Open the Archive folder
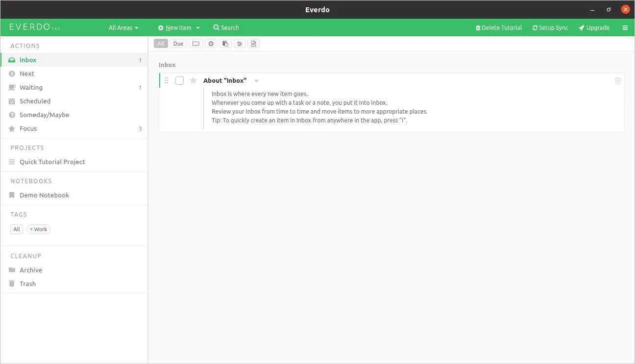This screenshot has height=364, width=635. (x=73, y=270)
